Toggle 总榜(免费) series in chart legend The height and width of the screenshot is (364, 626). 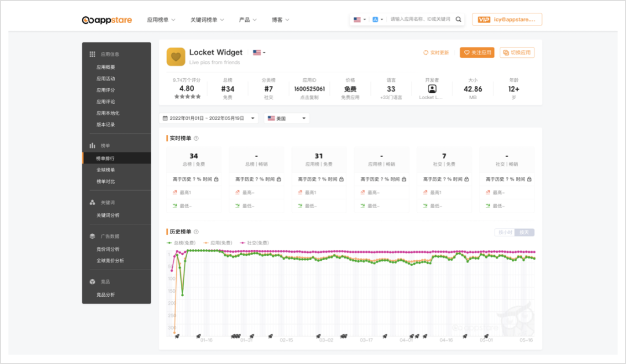(181, 243)
